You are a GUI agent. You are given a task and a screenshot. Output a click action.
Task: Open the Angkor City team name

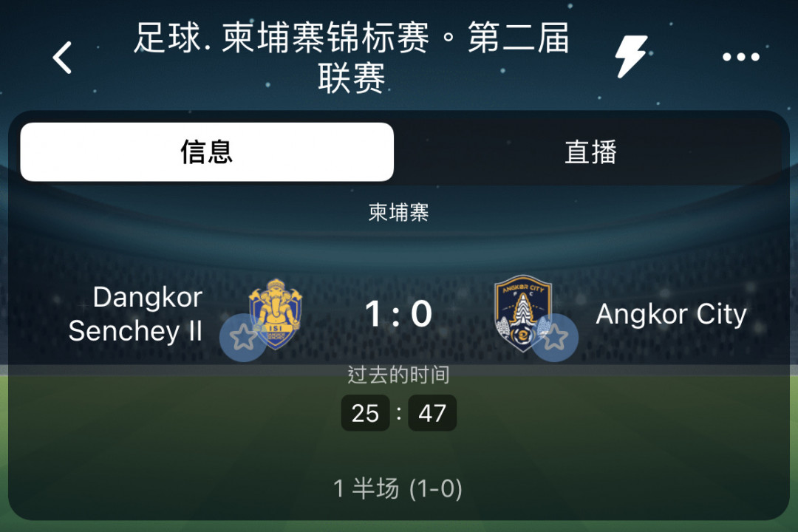(671, 314)
